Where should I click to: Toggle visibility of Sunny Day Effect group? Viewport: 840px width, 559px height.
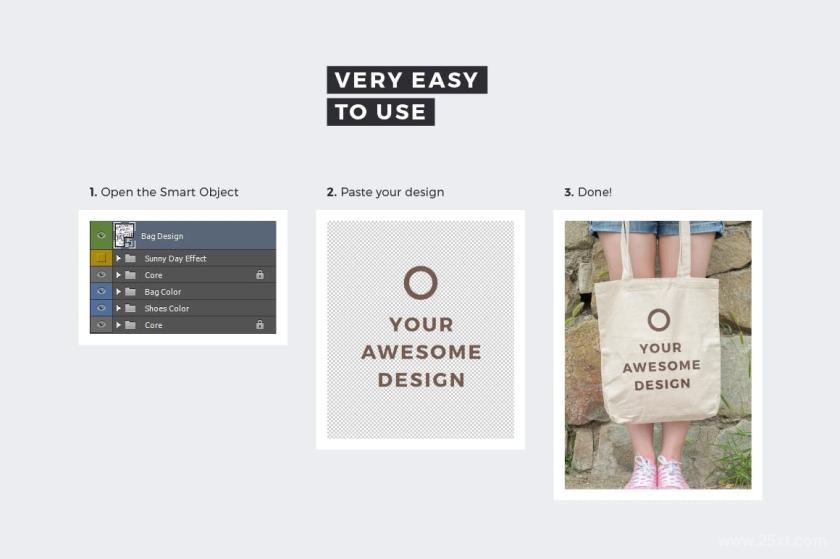tap(101, 258)
